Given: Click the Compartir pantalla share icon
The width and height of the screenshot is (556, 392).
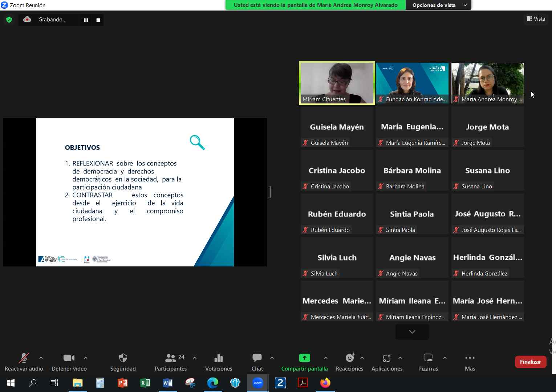Looking at the screenshot, I should [304, 358].
